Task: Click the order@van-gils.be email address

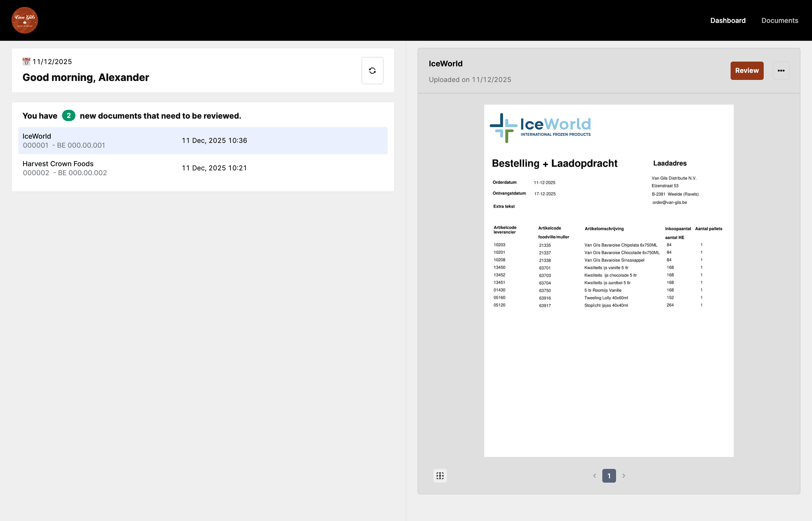Action: click(669, 202)
